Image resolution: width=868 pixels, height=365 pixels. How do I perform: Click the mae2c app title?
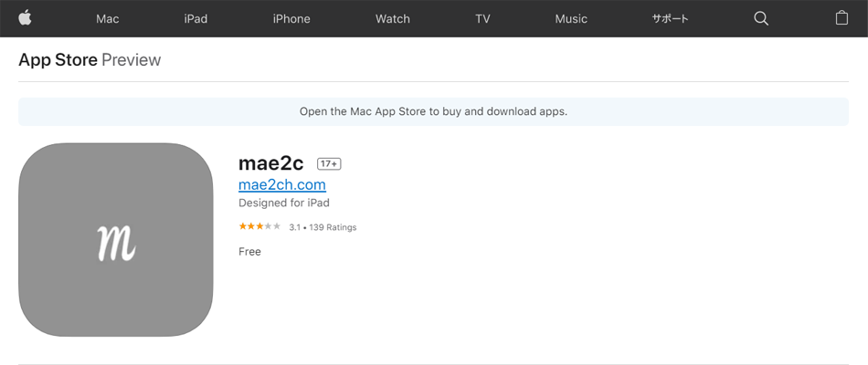point(271,163)
